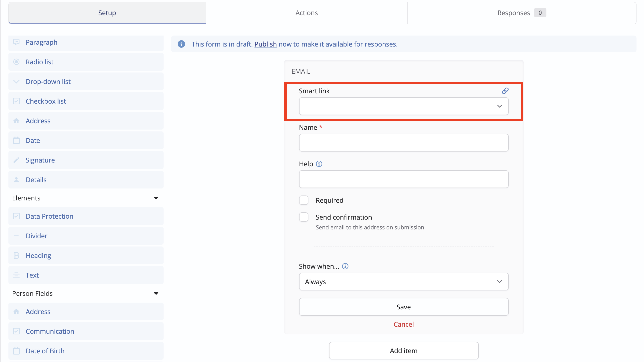This screenshot has width=644, height=362.
Task: Click into the Name input field
Action: [x=403, y=143]
